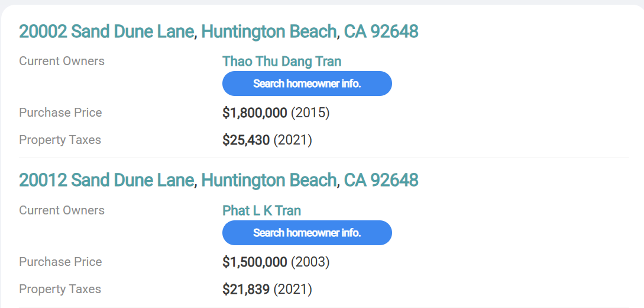Click the $21,839 property taxes value
The width and height of the screenshot is (644, 308).
[246, 290]
